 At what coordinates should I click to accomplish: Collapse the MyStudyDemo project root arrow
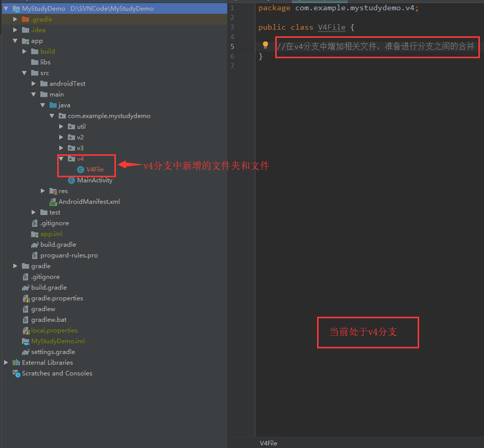click(x=6, y=9)
